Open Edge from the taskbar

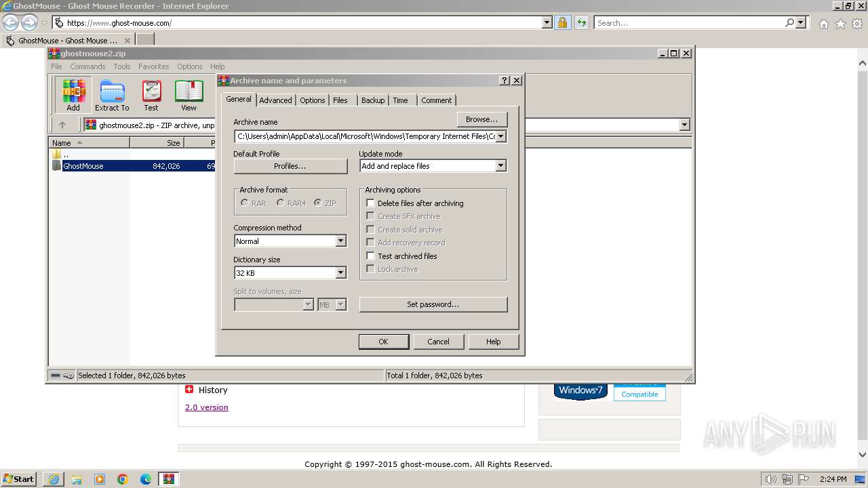click(x=146, y=479)
